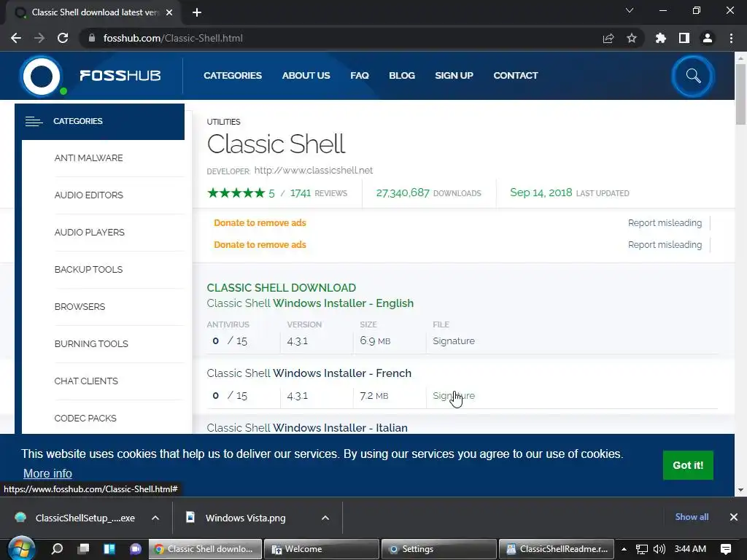Download Classic Shell Windows Installer - French

[x=309, y=373]
